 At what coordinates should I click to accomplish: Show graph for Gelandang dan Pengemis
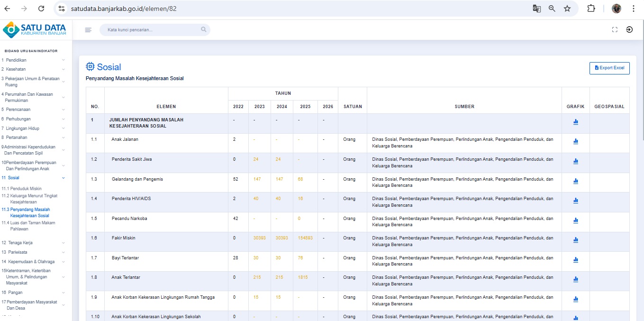pyautogui.click(x=575, y=181)
